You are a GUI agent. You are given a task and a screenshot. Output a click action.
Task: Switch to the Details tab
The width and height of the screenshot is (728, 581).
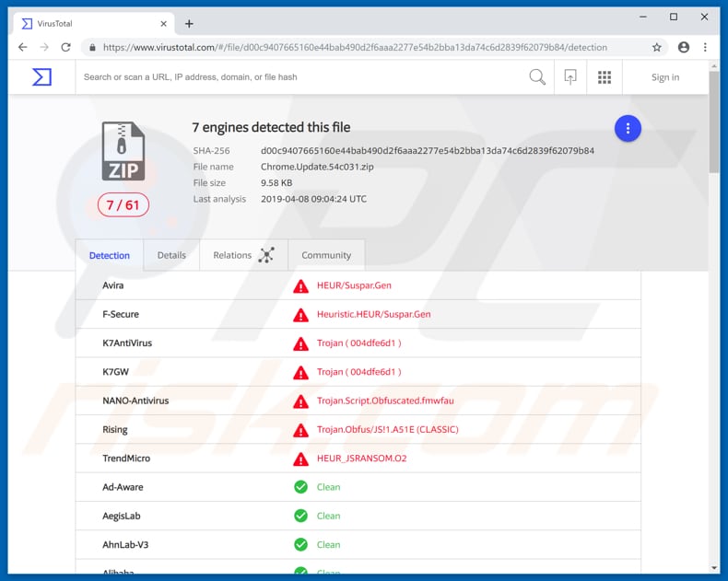[x=171, y=255]
